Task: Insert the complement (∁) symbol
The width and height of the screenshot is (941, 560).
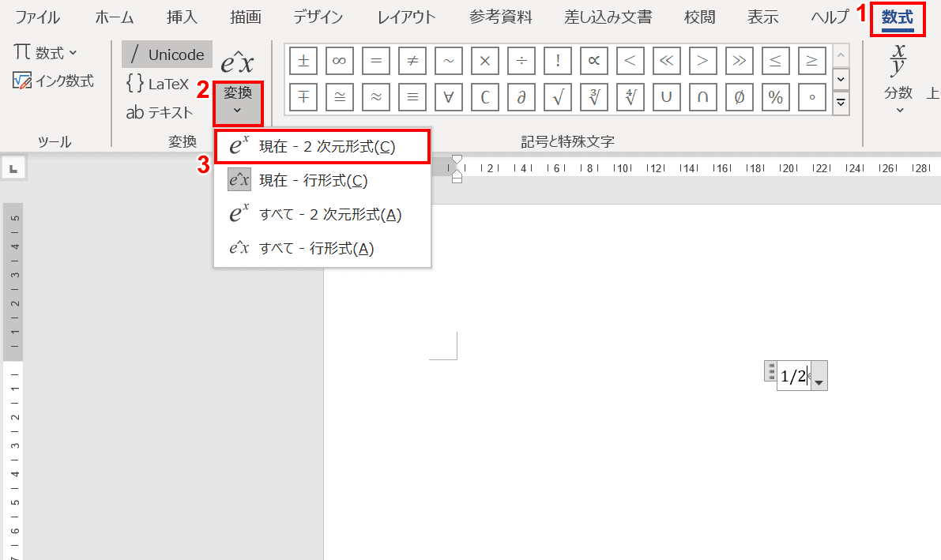Action: coord(485,97)
